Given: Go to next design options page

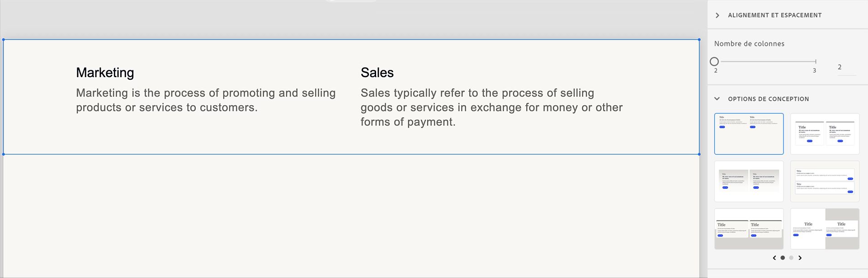Looking at the screenshot, I should (x=800, y=258).
